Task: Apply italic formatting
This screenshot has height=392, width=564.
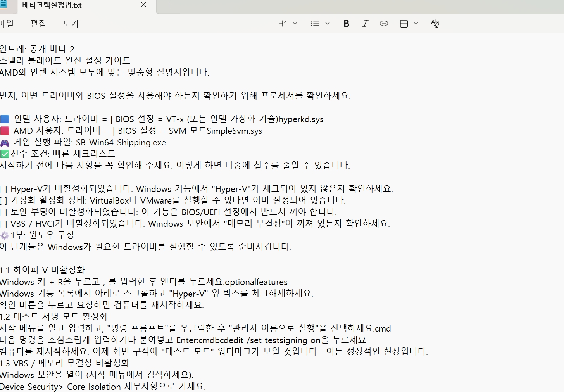Action: [x=365, y=24]
